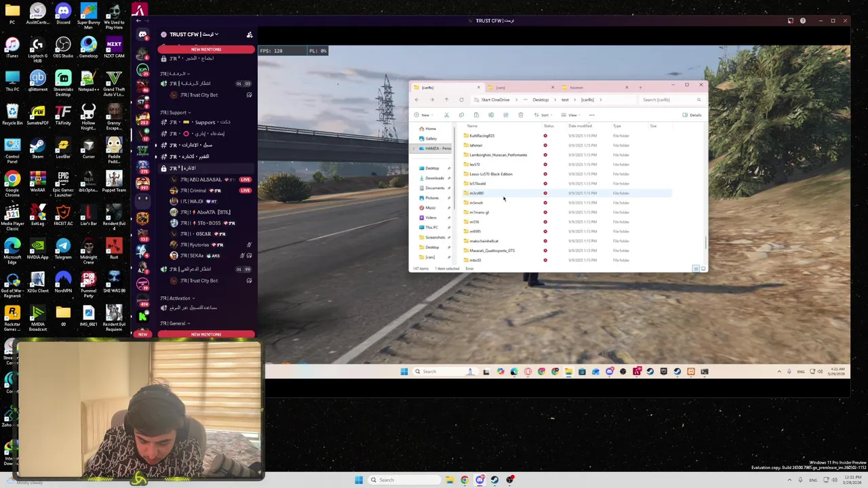Collapse the TR | Activation category
868x488 pixels.
[x=178, y=298]
